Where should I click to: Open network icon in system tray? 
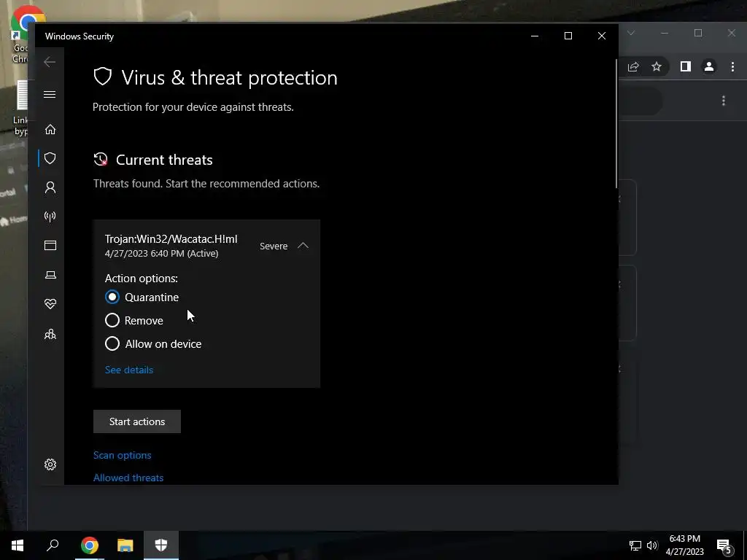635,545
